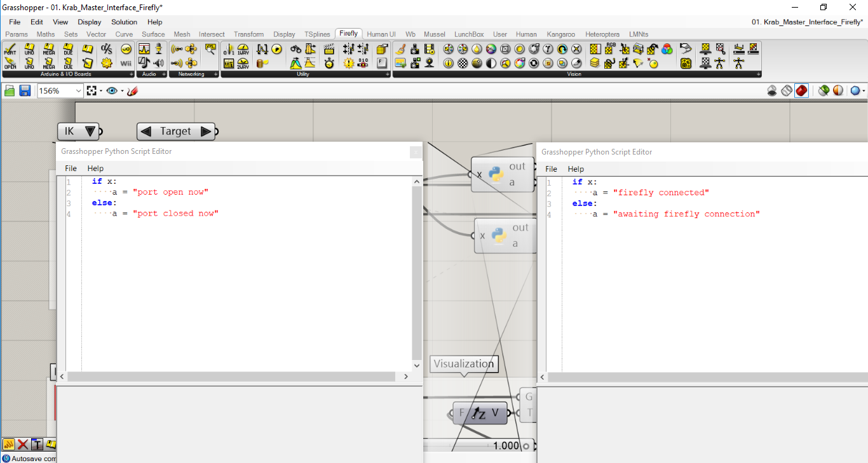Enable the red shaded preview mode
The height and width of the screenshot is (463, 868).
pyautogui.click(x=802, y=91)
